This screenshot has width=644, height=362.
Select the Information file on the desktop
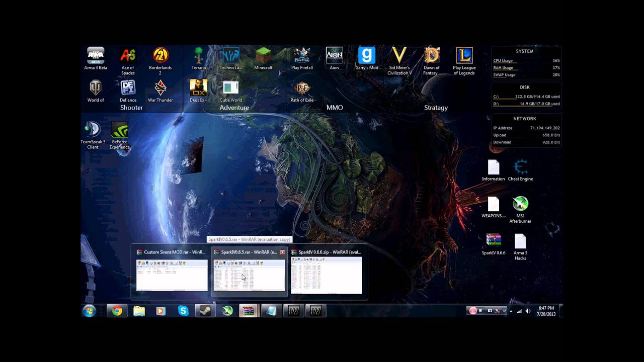(x=493, y=170)
